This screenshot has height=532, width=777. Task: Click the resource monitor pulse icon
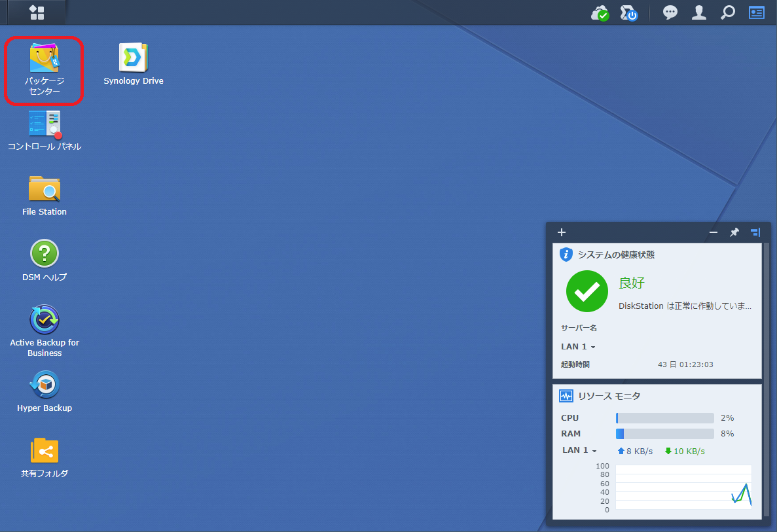click(566, 396)
